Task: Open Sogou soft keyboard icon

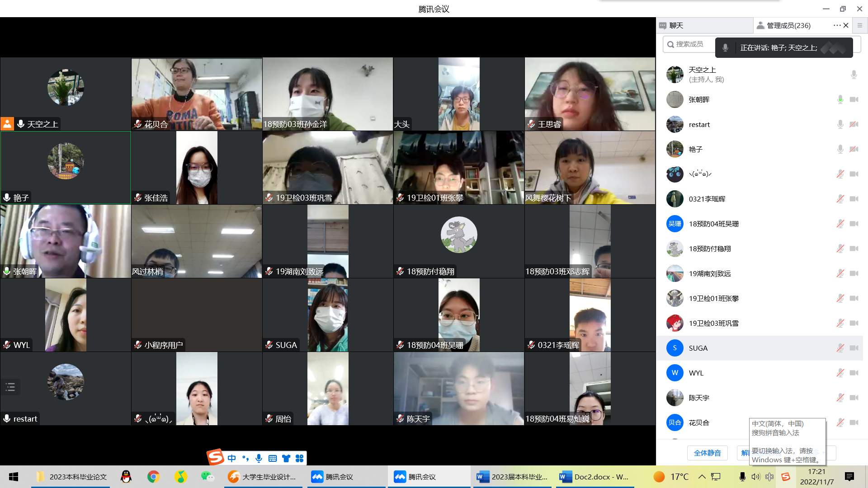Action: pos(272,458)
